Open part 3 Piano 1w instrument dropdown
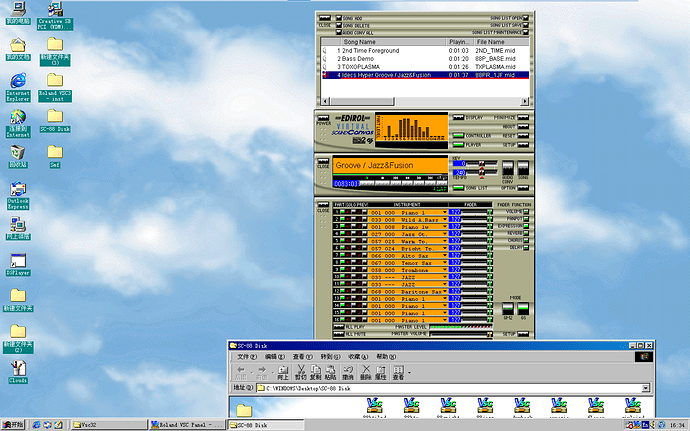This screenshot has width=690, height=431. pos(445,227)
